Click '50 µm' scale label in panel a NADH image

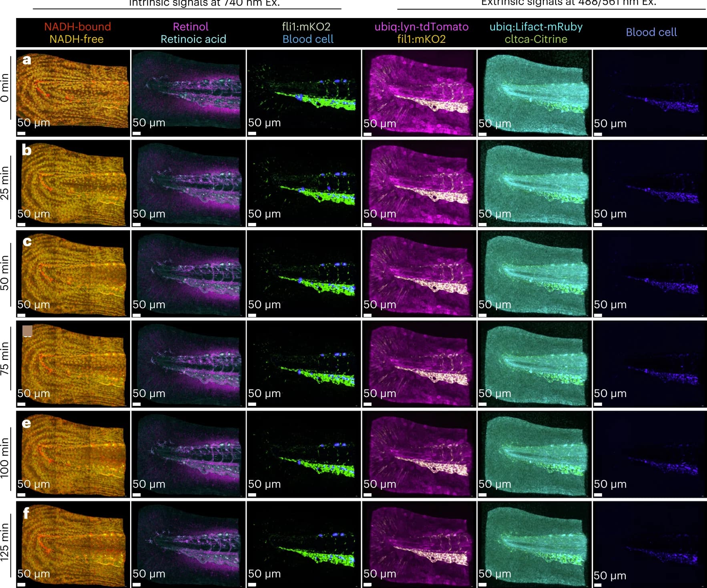(x=34, y=122)
